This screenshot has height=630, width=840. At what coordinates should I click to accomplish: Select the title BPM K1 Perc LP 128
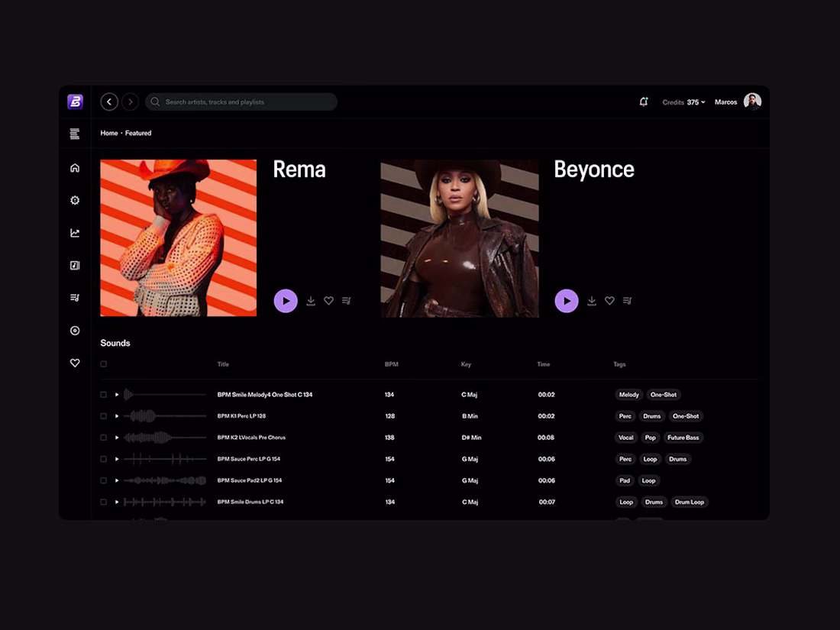241,416
